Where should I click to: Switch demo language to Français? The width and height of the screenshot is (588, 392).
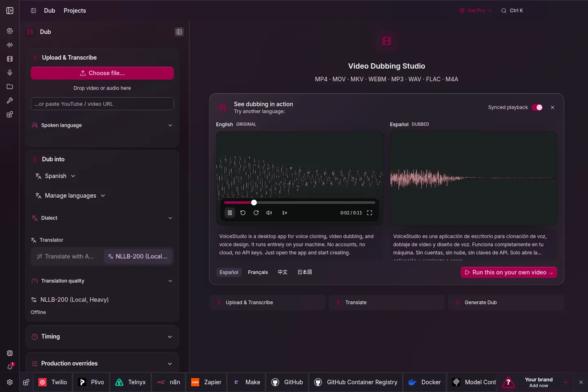258,272
